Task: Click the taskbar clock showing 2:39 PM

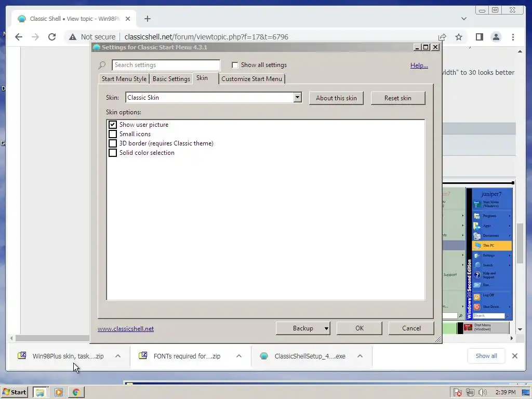Action: 505,392
